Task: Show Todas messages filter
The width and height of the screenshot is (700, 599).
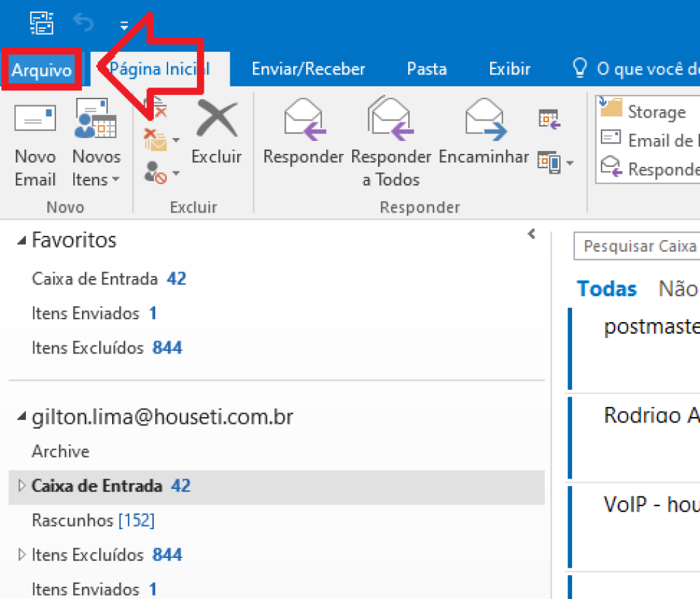Action: pos(606,289)
